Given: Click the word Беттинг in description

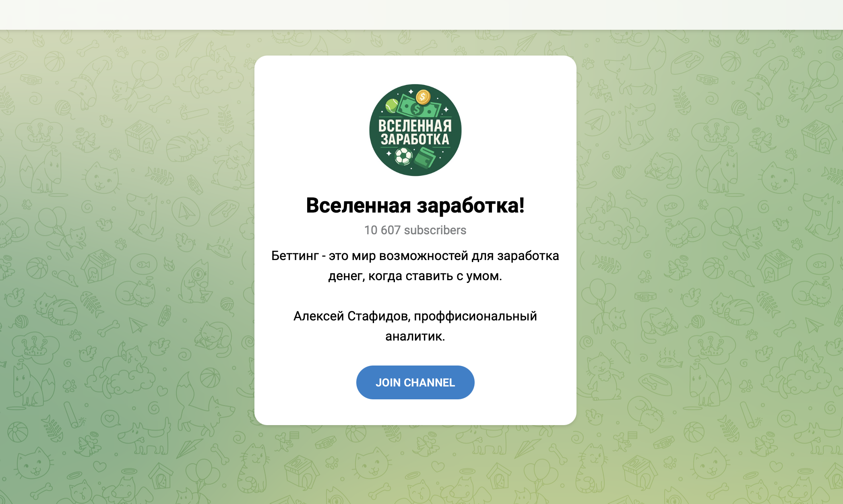Looking at the screenshot, I should [x=295, y=256].
